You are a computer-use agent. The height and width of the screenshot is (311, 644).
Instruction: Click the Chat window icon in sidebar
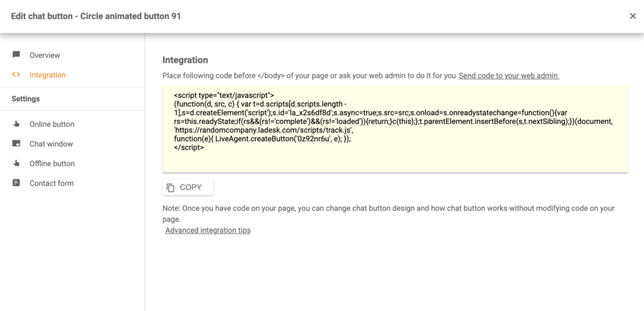click(x=16, y=144)
